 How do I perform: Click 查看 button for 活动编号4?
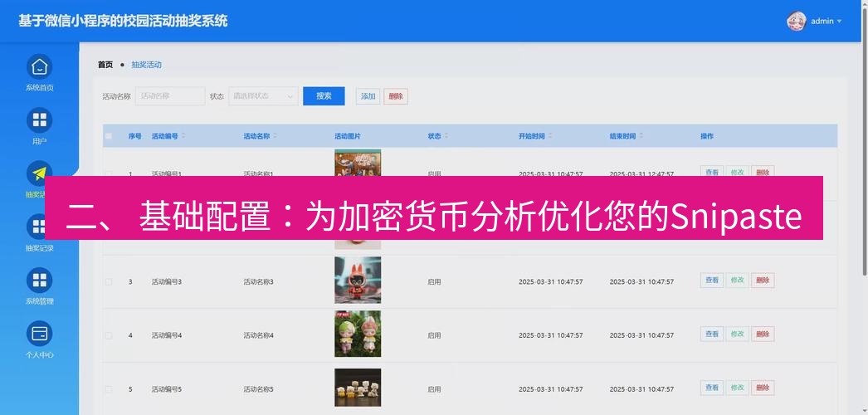pyautogui.click(x=712, y=334)
